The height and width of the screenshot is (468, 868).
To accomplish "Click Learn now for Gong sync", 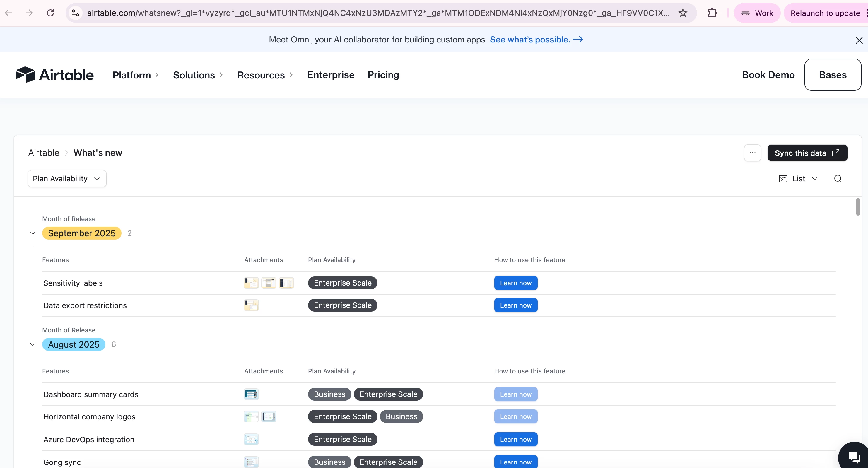I will (515, 462).
